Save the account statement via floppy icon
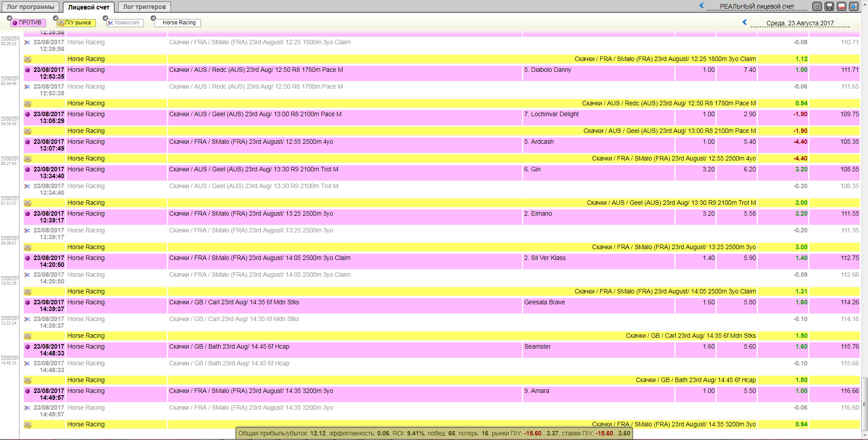Image resolution: width=868 pixels, height=440 pixels. pos(829,6)
